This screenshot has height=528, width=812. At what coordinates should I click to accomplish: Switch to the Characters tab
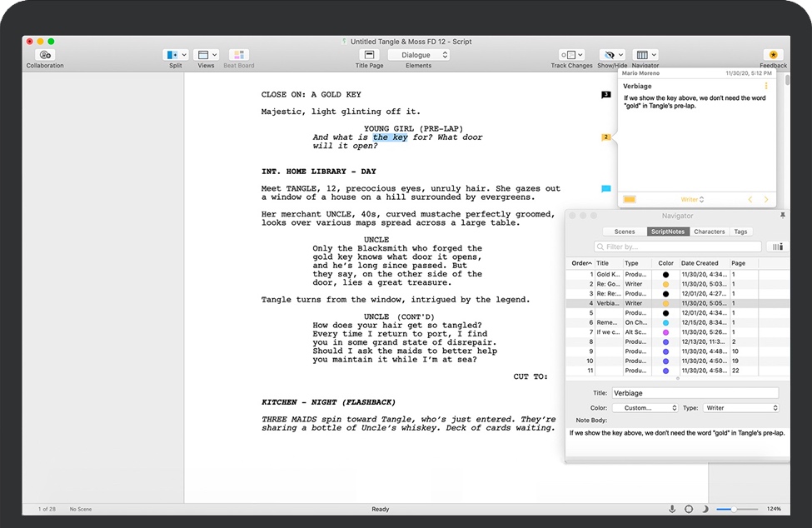tap(710, 232)
